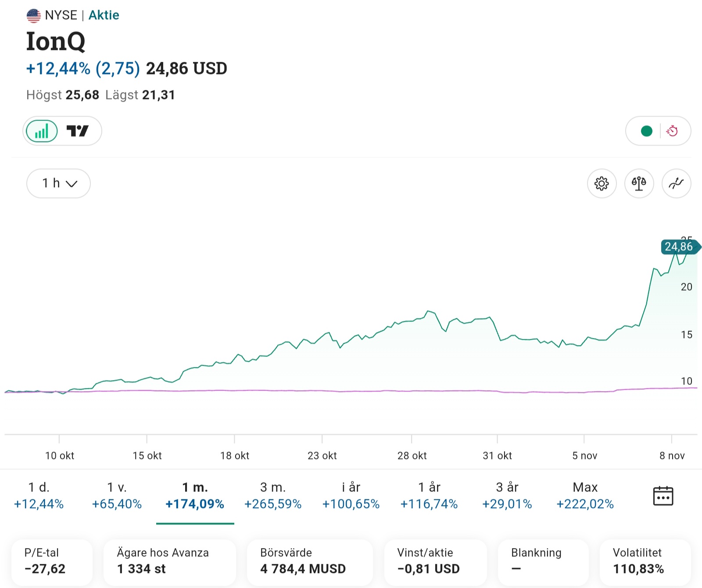The width and height of the screenshot is (702, 588).
Task: Select the i år period tab
Action: [351, 496]
